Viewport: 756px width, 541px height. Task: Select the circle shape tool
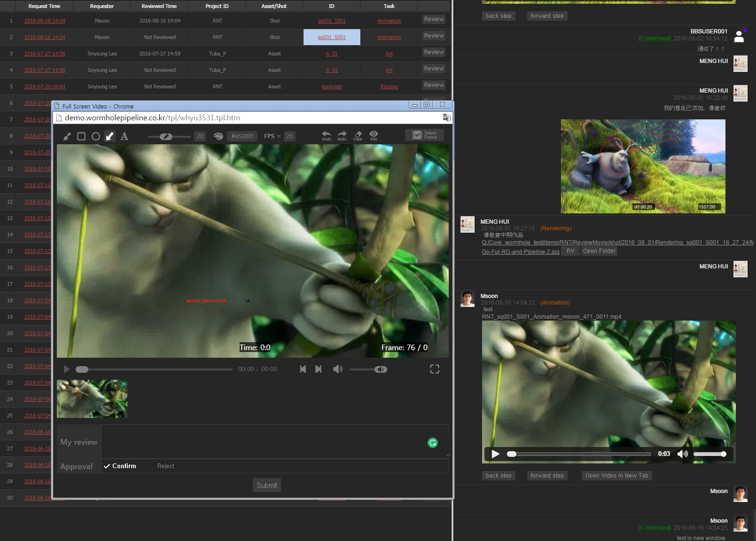96,136
